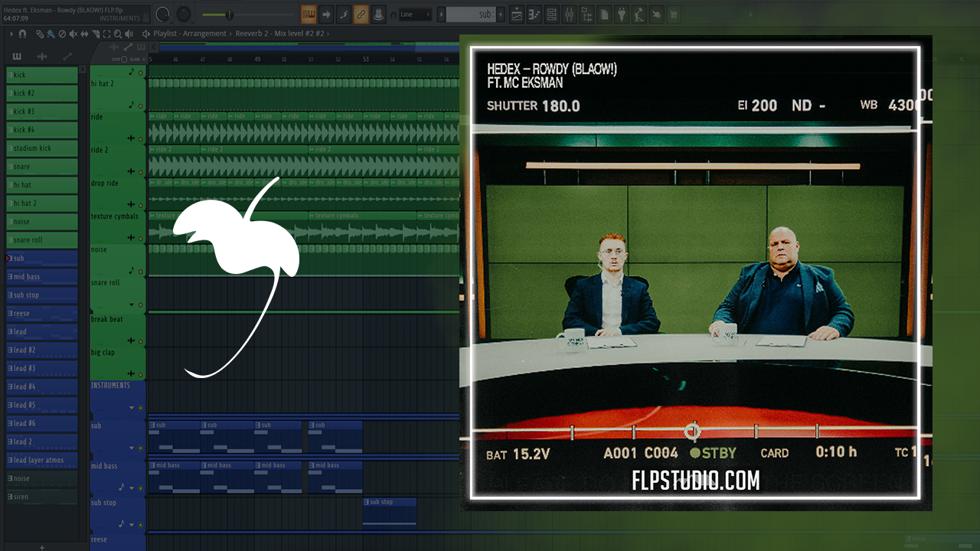Toggle typing keyboard to piano button

click(309, 15)
